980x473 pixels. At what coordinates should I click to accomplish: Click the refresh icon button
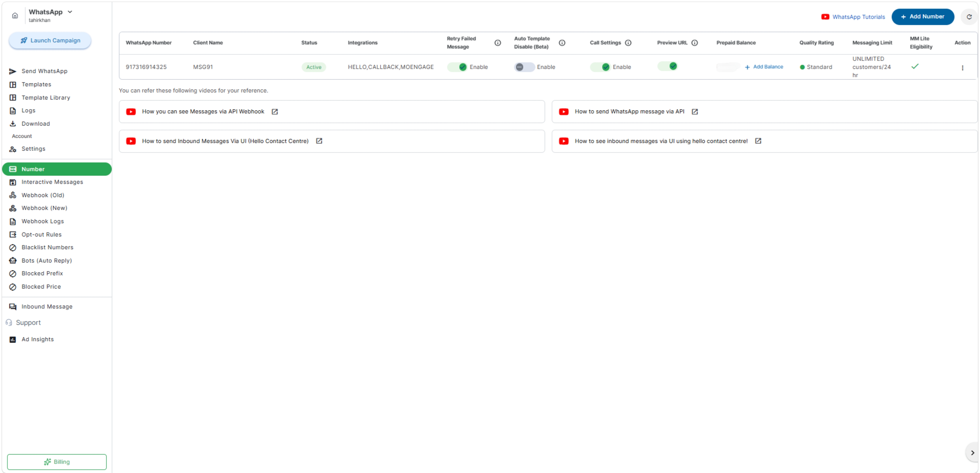coord(969,17)
